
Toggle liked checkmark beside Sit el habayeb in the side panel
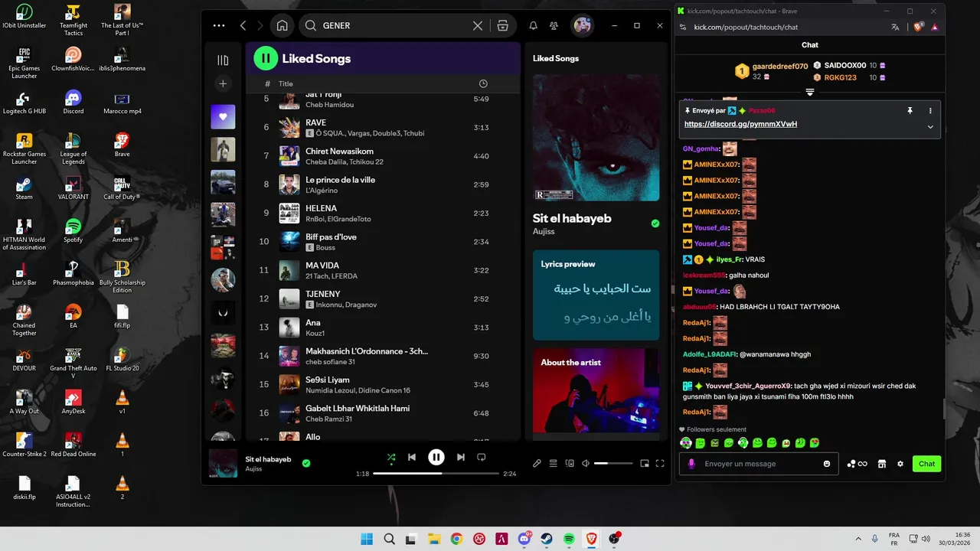[x=655, y=223]
